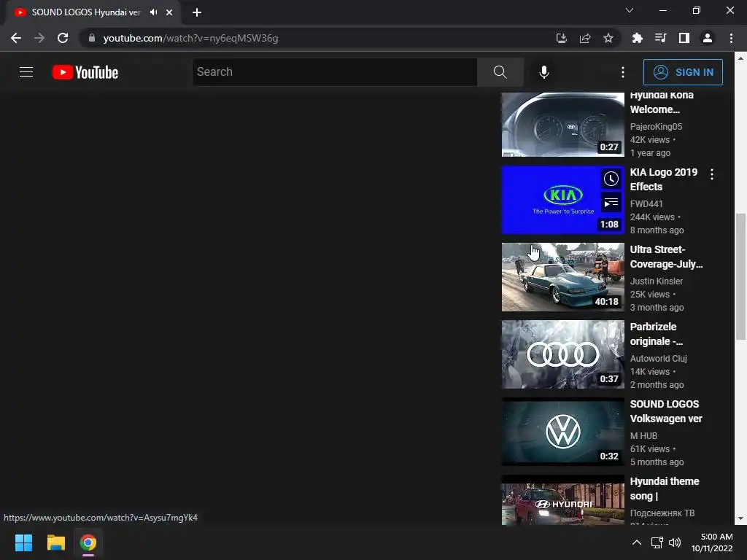
Task: Show hidden icons tray chevron
Action: [x=636, y=542]
